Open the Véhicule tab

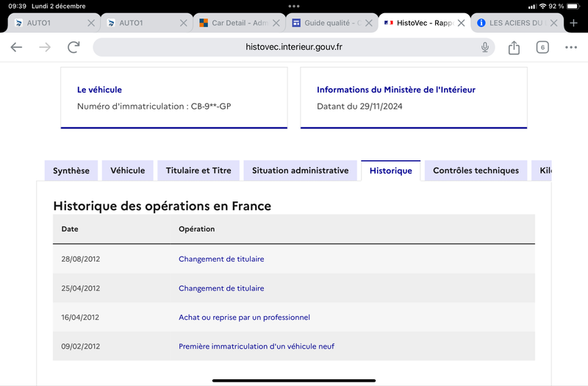click(127, 171)
